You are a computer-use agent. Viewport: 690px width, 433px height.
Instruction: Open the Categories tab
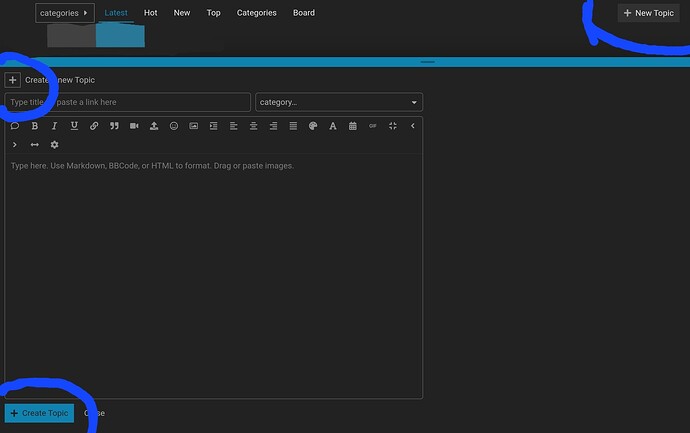click(x=257, y=13)
